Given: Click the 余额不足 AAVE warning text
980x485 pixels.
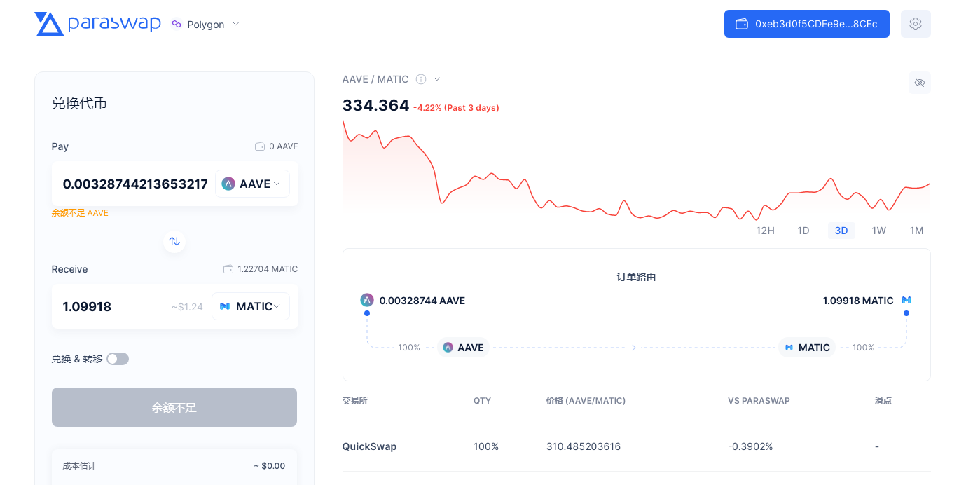Looking at the screenshot, I should coord(80,213).
